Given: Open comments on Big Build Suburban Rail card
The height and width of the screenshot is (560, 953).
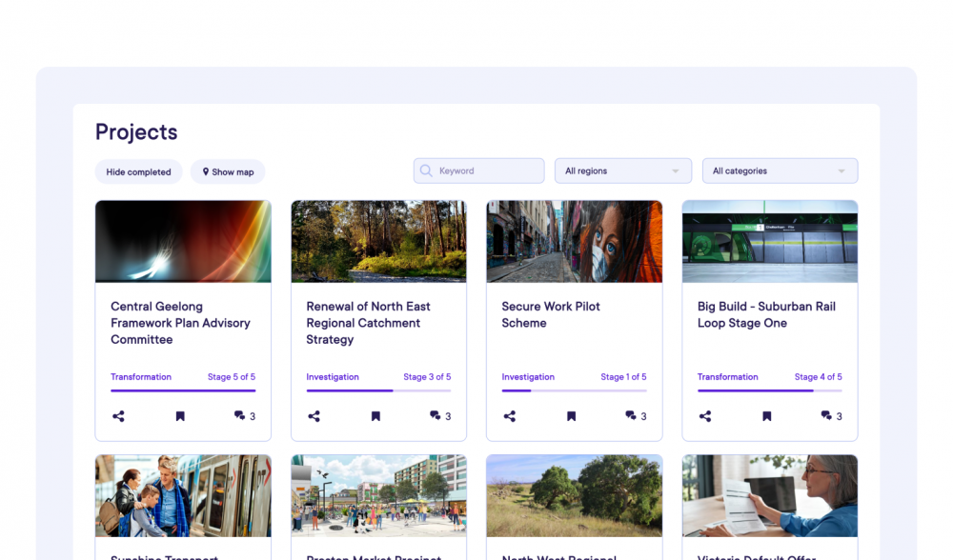Looking at the screenshot, I should click(x=831, y=416).
